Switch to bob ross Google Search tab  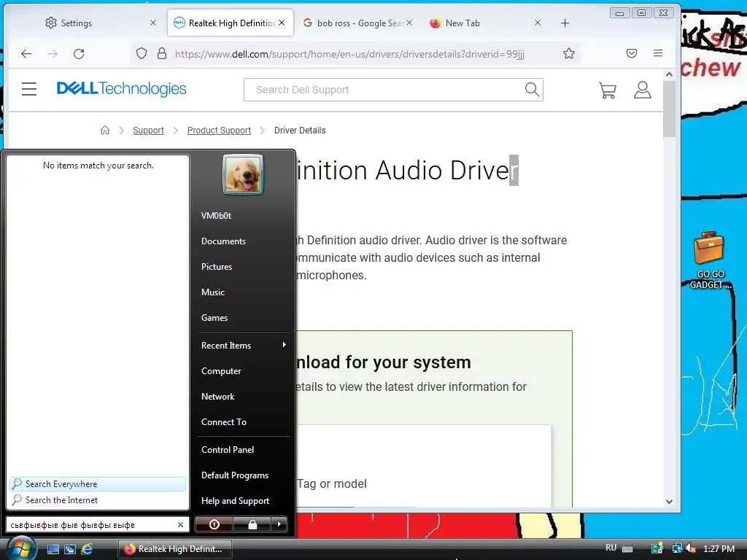point(357,23)
